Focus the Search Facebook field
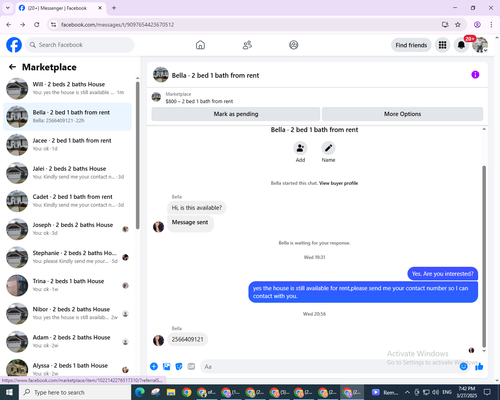 pos(80,45)
